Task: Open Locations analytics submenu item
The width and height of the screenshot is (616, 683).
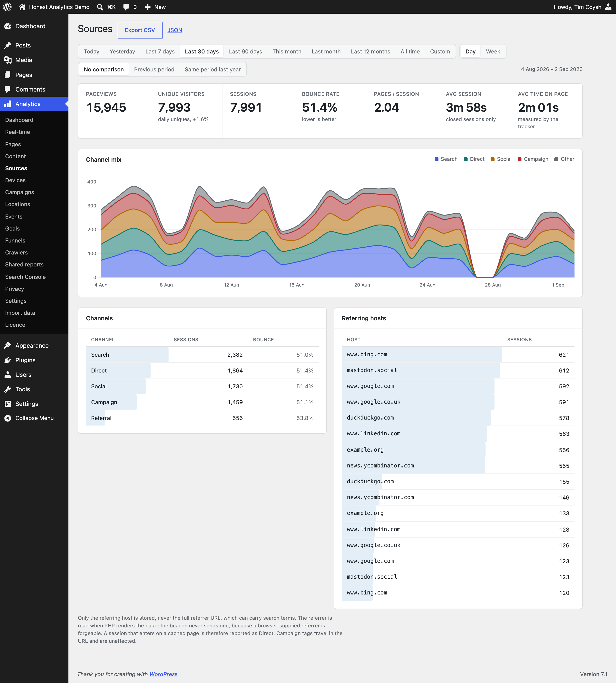Action: coord(18,204)
